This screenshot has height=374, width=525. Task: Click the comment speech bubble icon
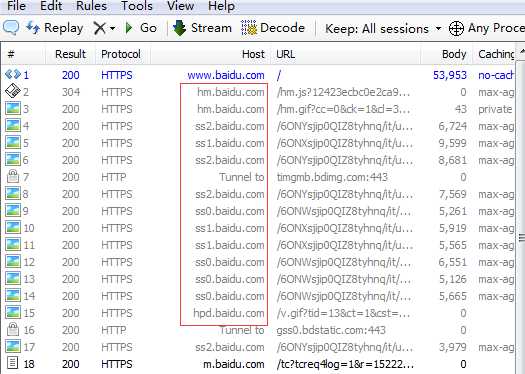coord(11,27)
